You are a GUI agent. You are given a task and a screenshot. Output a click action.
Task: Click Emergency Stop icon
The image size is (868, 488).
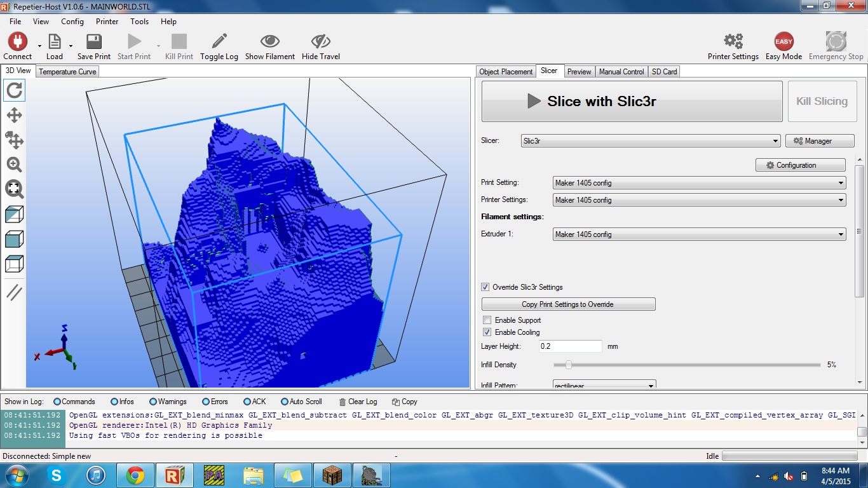point(836,42)
